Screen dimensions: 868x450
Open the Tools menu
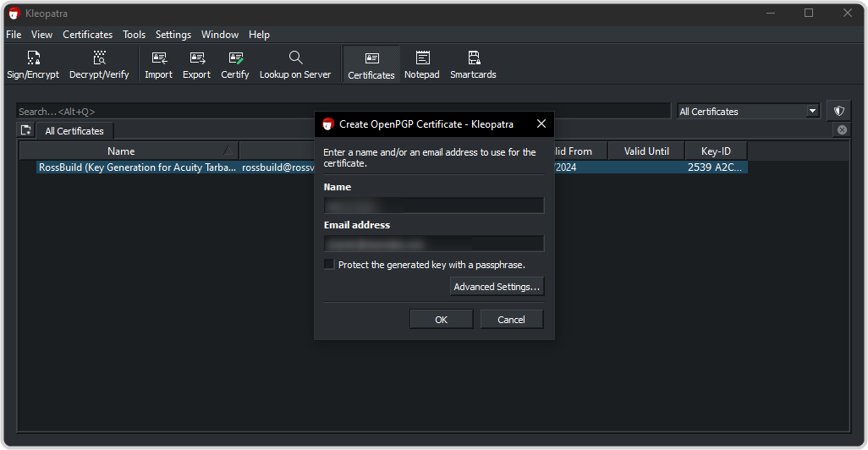[x=134, y=35]
